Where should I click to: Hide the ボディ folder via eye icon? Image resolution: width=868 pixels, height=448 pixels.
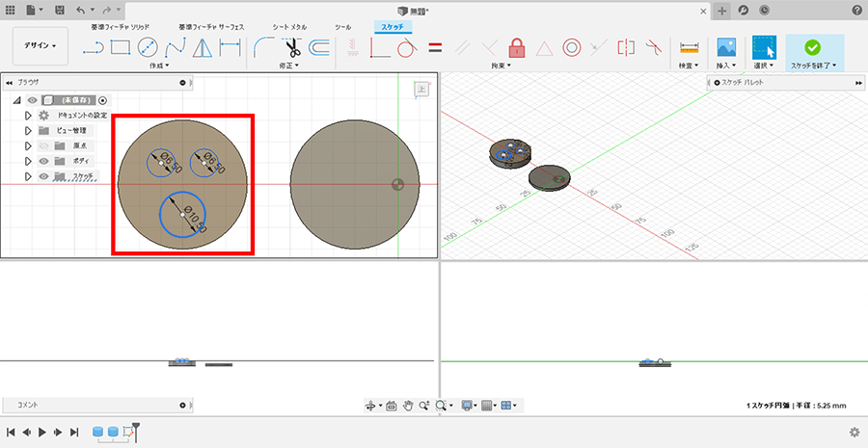pyautogui.click(x=43, y=161)
